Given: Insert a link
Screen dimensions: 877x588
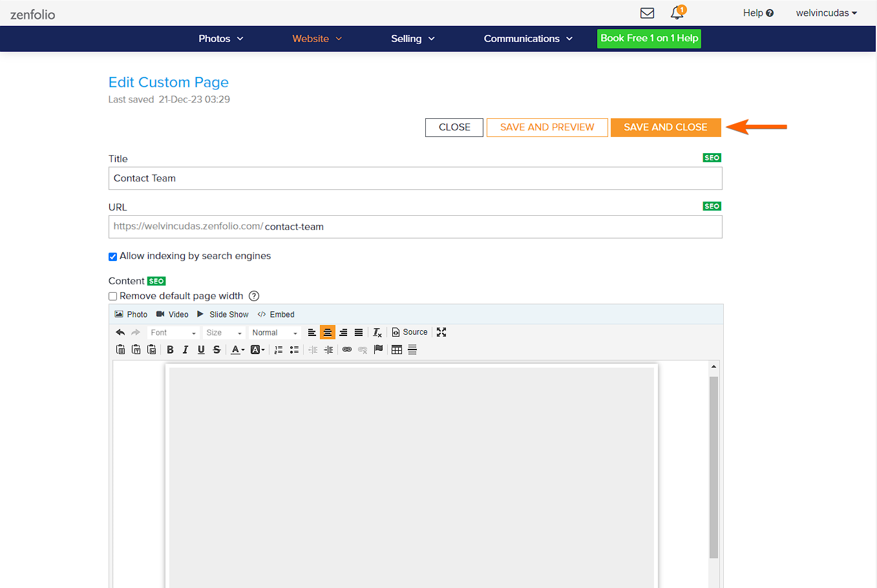Looking at the screenshot, I should point(347,350).
